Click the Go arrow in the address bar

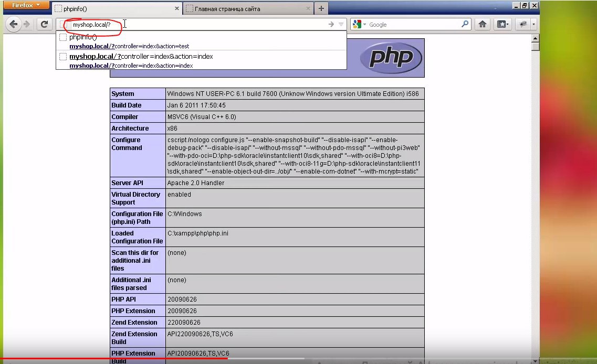(x=331, y=24)
